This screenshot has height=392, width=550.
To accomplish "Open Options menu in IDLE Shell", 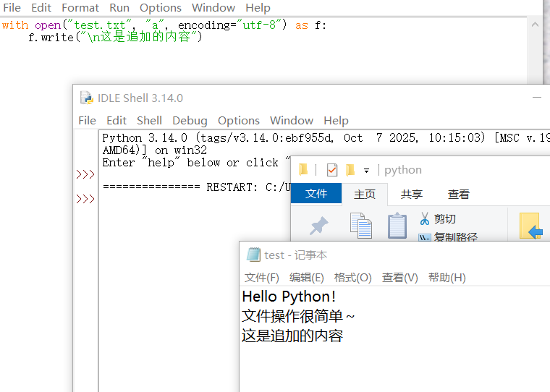I will 239,121.
